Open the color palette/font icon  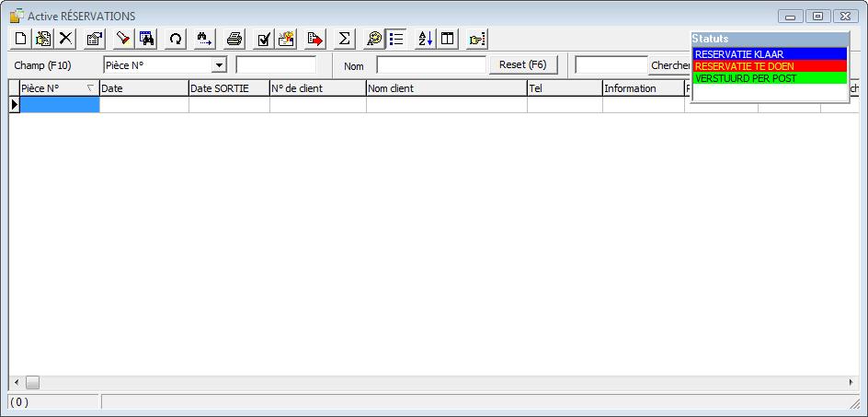pyautogui.click(x=374, y=39)
